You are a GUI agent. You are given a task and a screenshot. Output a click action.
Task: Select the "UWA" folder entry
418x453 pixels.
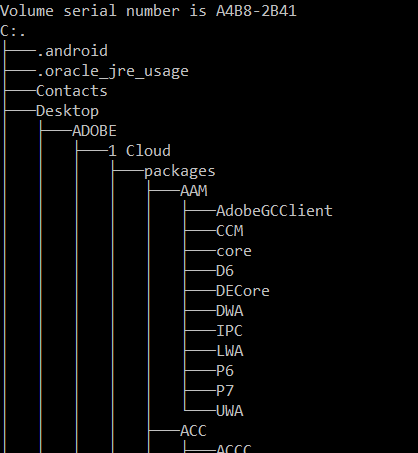point(230,411)
